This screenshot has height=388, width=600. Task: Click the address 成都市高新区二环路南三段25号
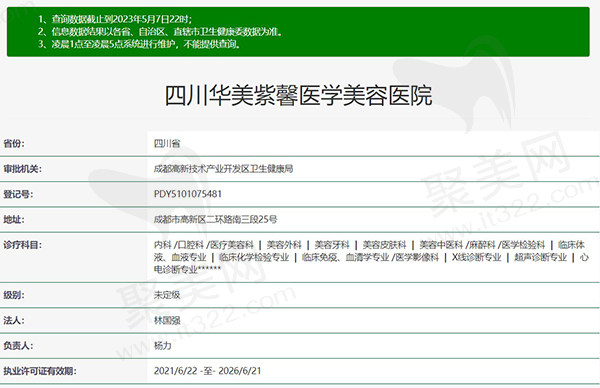click(x=215, y=219)
